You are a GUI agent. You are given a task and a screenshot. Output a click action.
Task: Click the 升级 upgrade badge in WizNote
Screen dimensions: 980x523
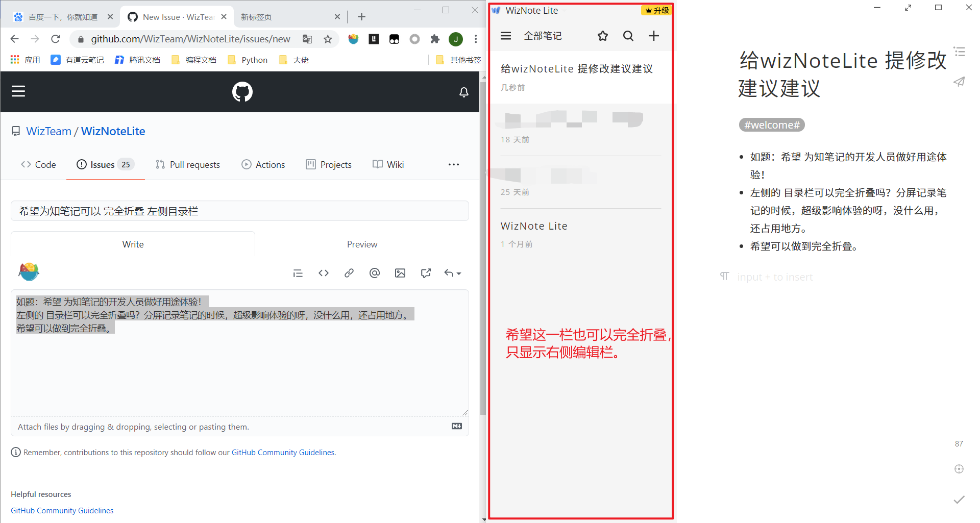pos(657,10)
